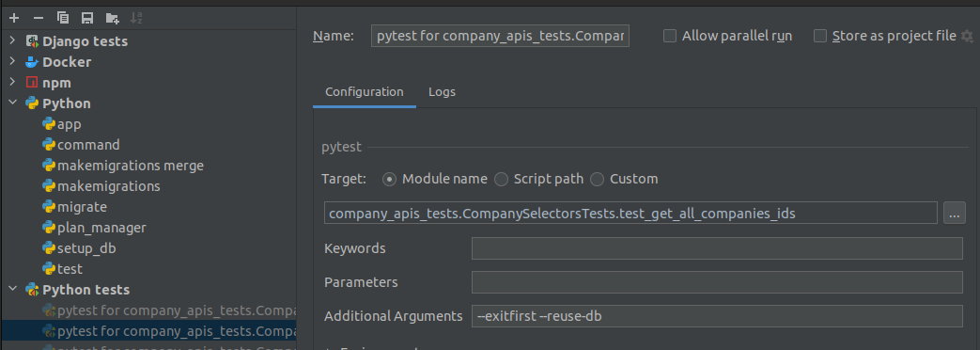Click into the Keywords input field
This screenshot has width=980, height=350.
click(717, 248)
